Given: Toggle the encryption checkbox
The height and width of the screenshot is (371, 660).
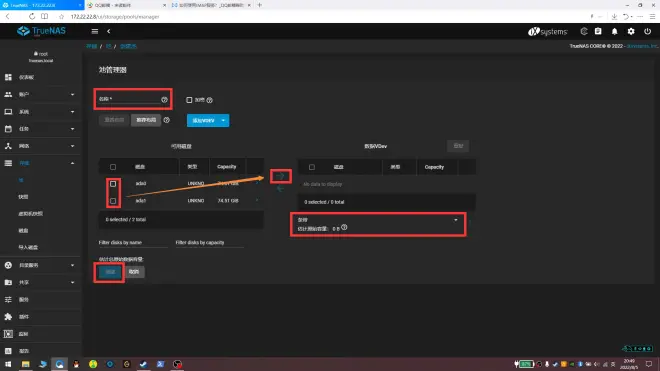Looking at the screenshot, I should (x=189, y=100).
